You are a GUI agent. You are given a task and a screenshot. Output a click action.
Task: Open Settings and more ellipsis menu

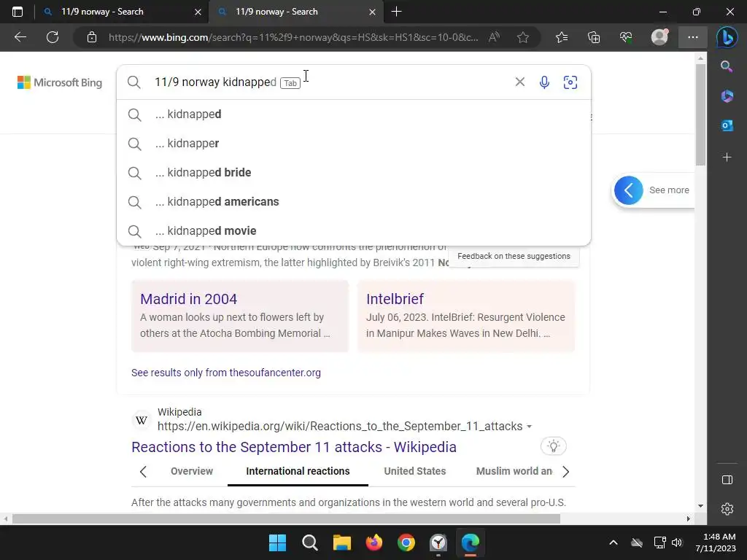pyautogui.click(x=693, y=37)
